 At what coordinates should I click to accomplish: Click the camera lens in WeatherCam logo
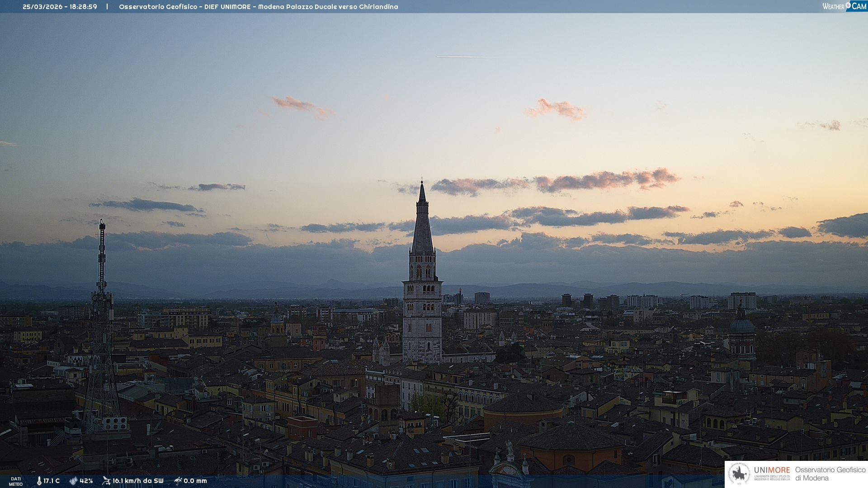[848, 5]
